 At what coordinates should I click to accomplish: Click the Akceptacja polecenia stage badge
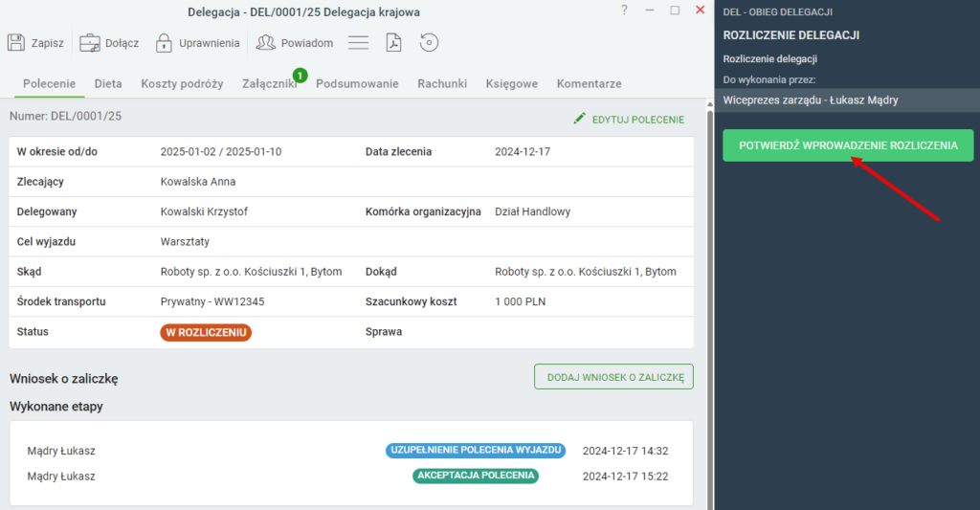point(476,476)
